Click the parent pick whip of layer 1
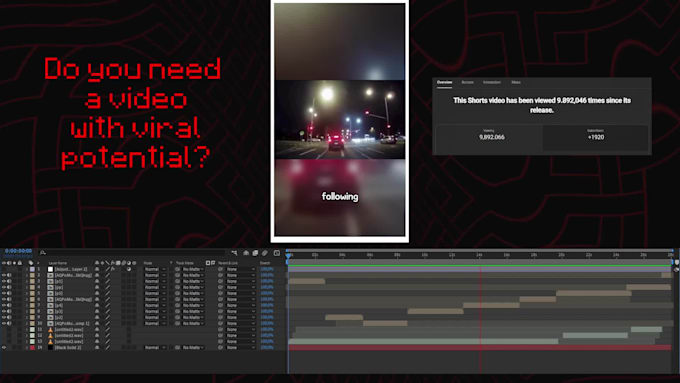The height and width of the screenshot is (383, 680). tap(220, 269)
